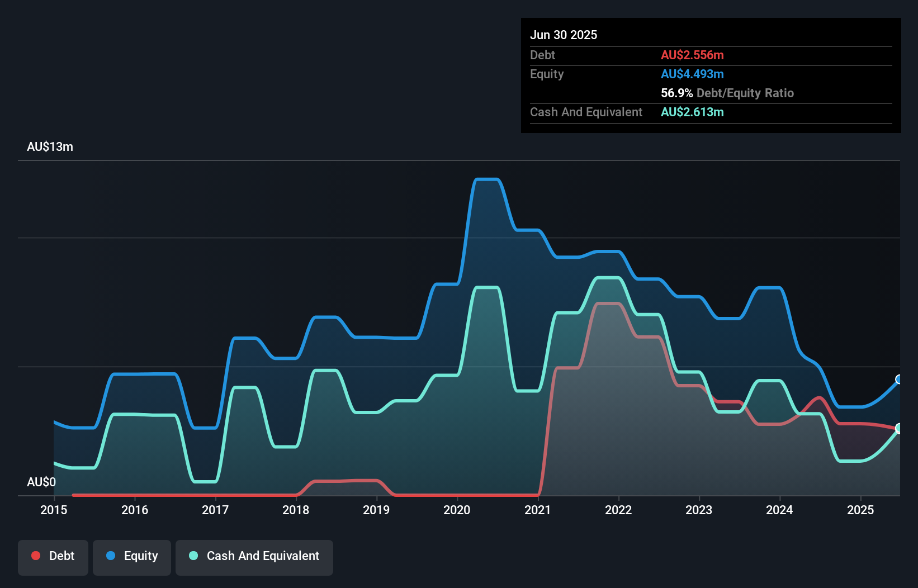Click the blue Equity legend dot

tap(111, 556)
